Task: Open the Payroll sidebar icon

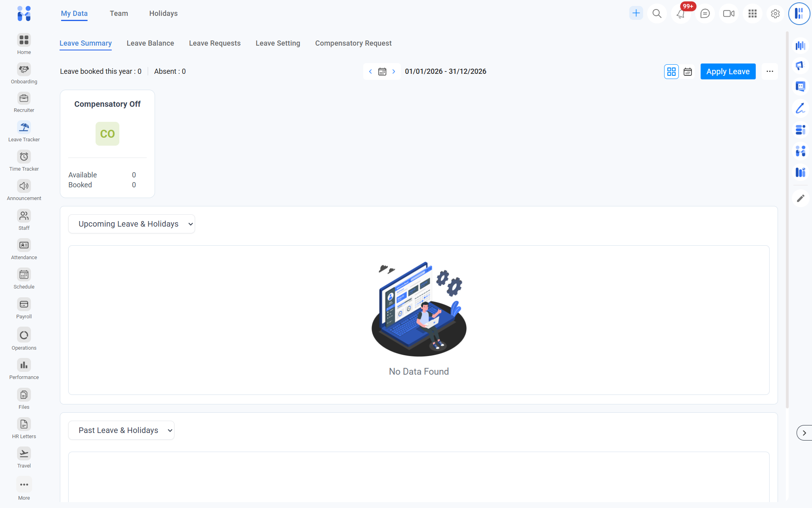Action: (24, 305)
